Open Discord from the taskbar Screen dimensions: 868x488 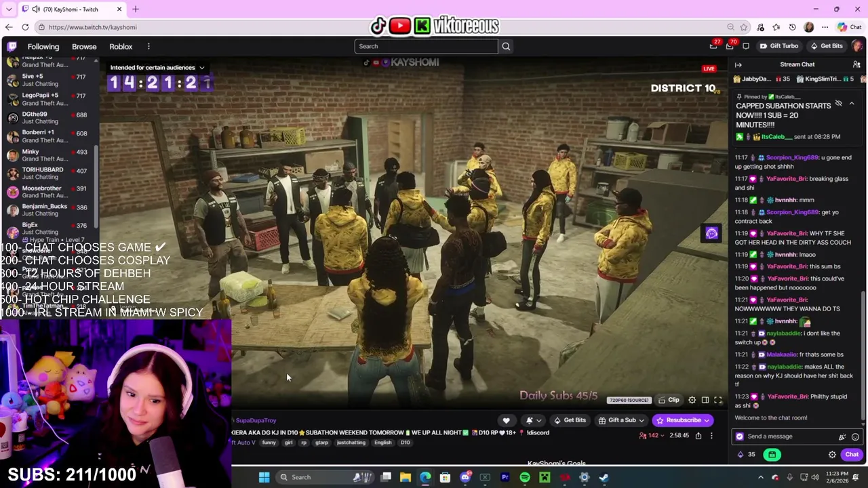465,477
